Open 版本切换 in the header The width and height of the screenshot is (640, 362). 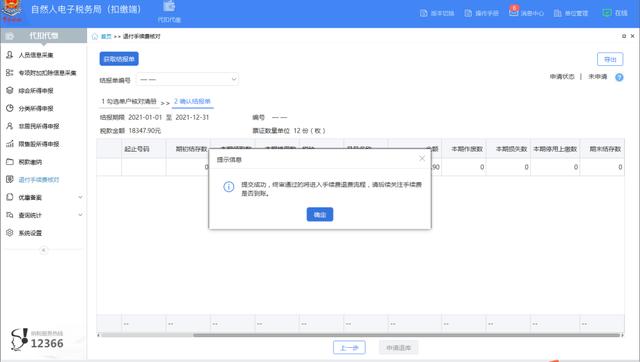coord(437,13)
